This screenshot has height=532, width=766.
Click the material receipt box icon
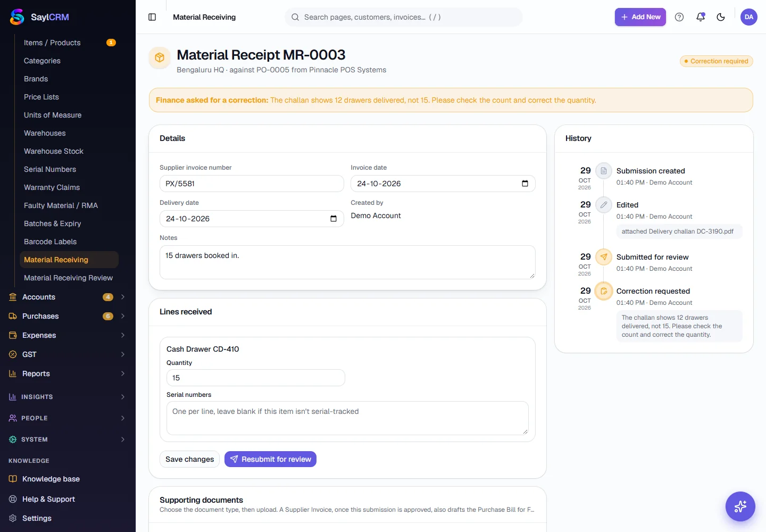[x=160, y=57]
